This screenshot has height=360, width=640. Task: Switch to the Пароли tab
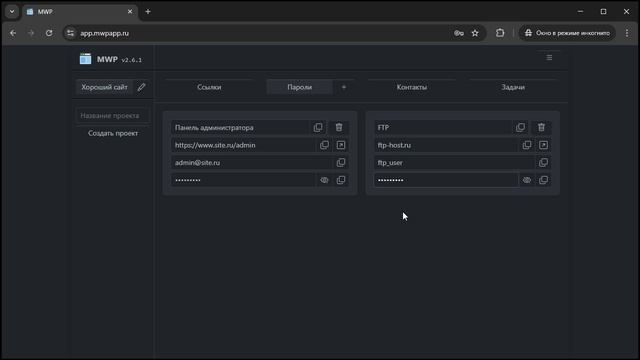300,87
